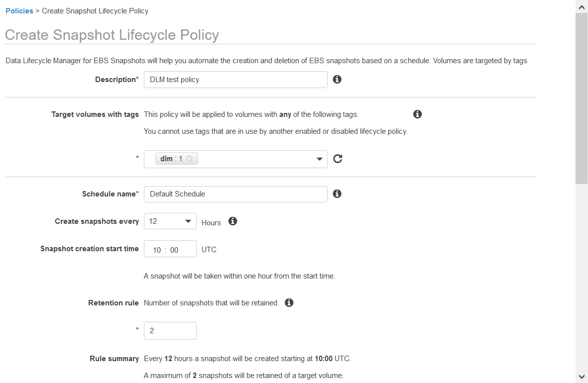Click the tags-in-use restriction note
Image resolution: width=588 pixels, height=383 pixels.
click(276, 131)
